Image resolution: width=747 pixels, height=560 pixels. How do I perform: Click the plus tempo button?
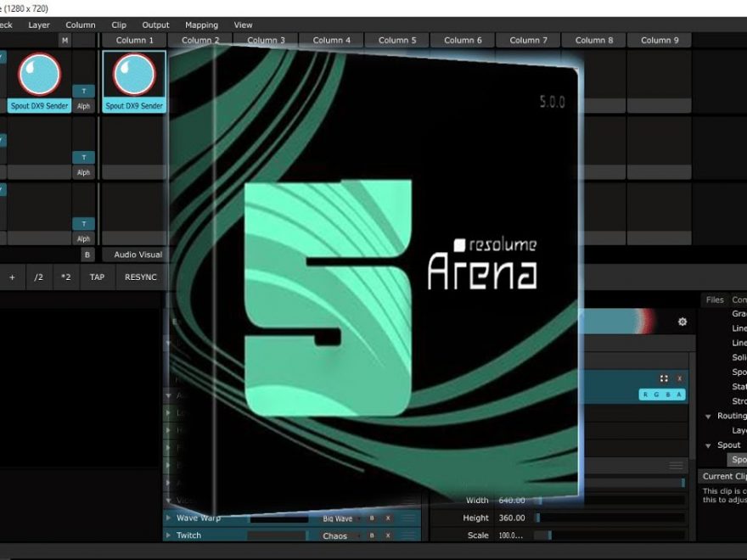(x=13, y=277)
